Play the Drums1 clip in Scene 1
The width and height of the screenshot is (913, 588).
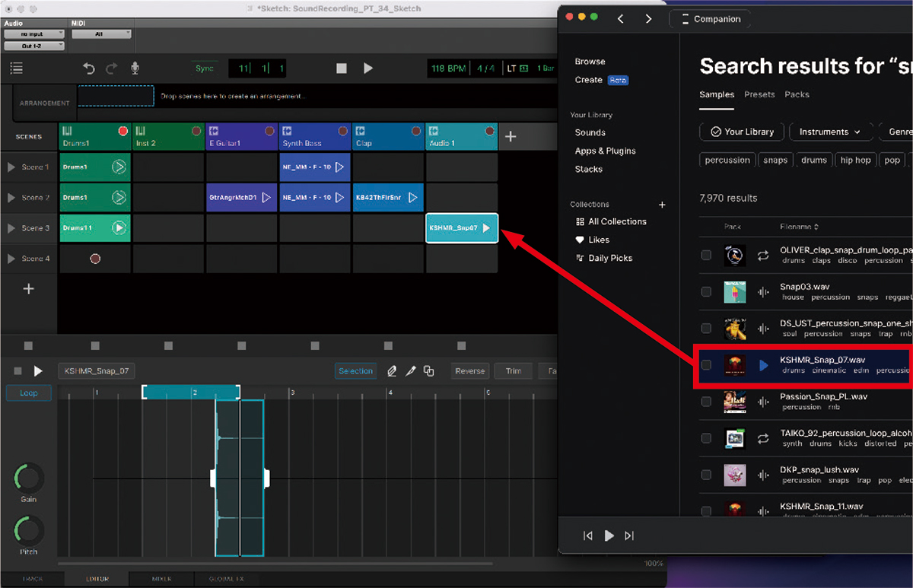(119, 167)
